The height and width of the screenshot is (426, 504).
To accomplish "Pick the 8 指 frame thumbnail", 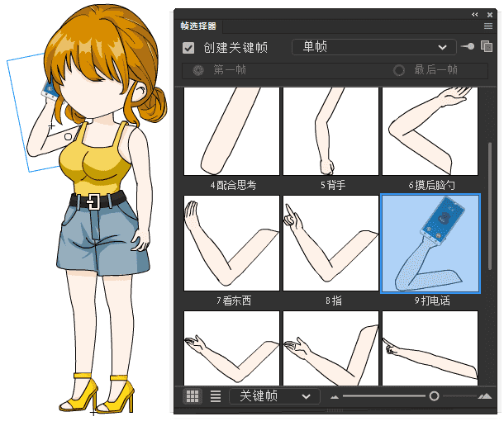I will pos(330,243).
